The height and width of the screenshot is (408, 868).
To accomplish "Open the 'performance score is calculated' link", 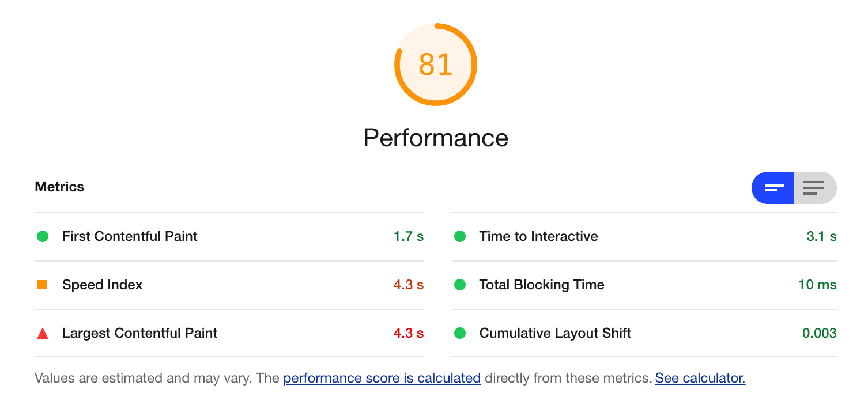I will click(382, 378).
